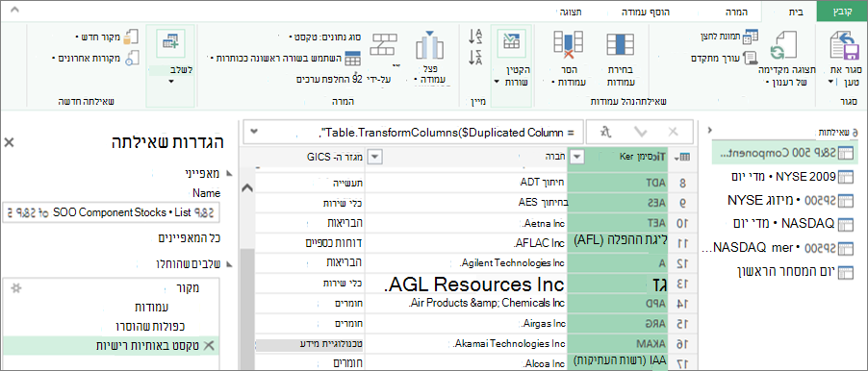Open the Combine (לשלב) dropdown arrow
The width and height of the screenshot is (868, 371).
[170, 82]
